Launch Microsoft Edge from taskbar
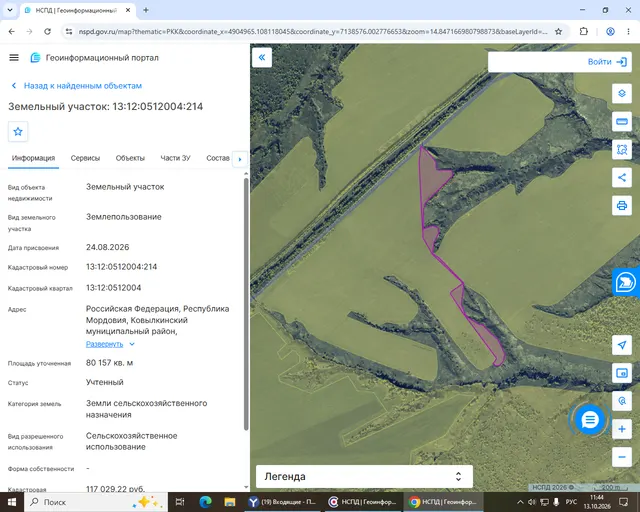The height and width of the screenshot is (512, 640). click(x=205, y=502)
